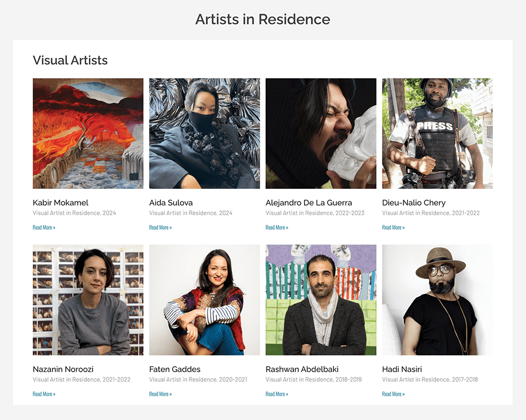Open Faten Gaddes's portrait thumbnail

(204, 300)
